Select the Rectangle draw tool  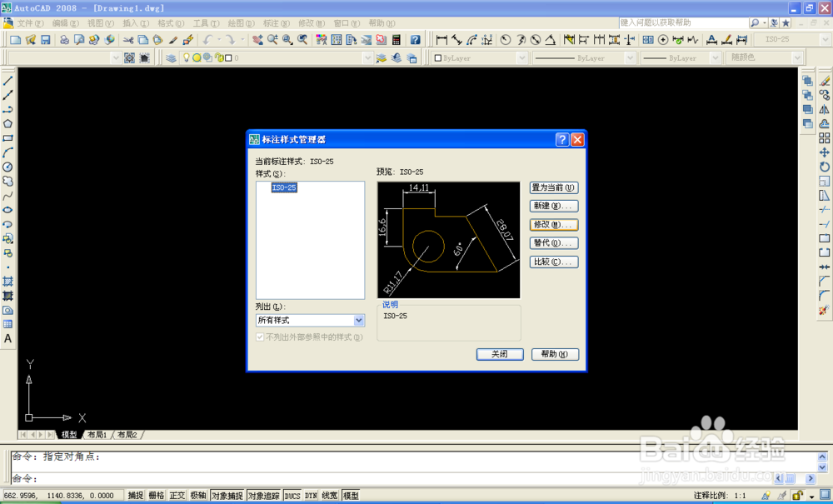tap(8, 138)
